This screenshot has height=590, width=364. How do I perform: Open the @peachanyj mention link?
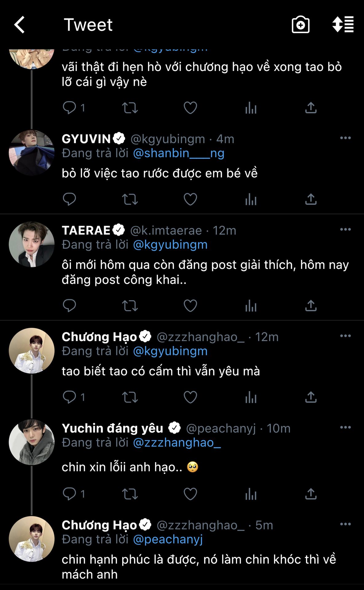(168, 539)
